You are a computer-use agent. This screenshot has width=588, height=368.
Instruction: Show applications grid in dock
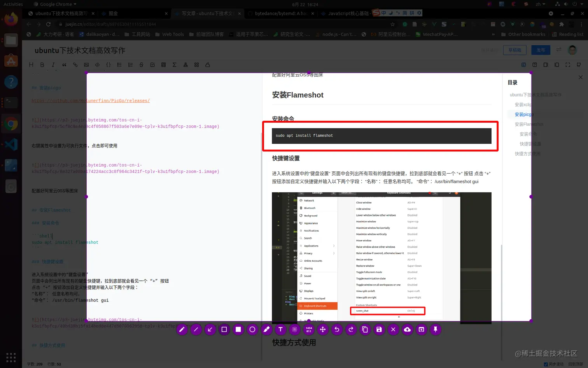click(11, 357)
